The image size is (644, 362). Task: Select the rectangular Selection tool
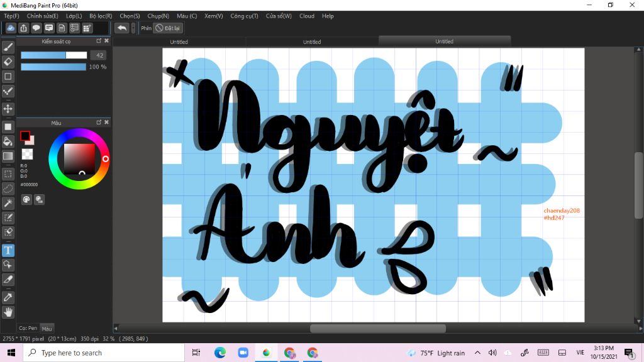[x=8, y=174]
